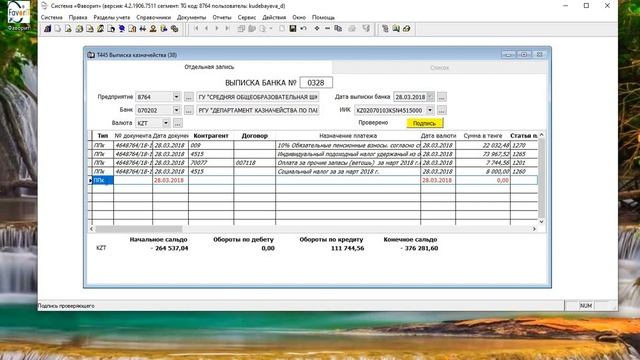Click the Favorit desktop shortcut icon

pos(19,15)
